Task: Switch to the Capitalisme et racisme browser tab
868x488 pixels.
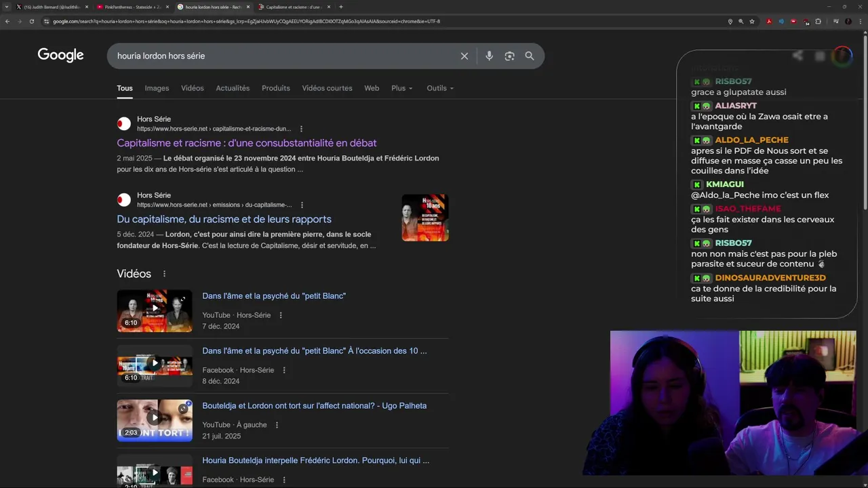Action: (x=293, y=7)
